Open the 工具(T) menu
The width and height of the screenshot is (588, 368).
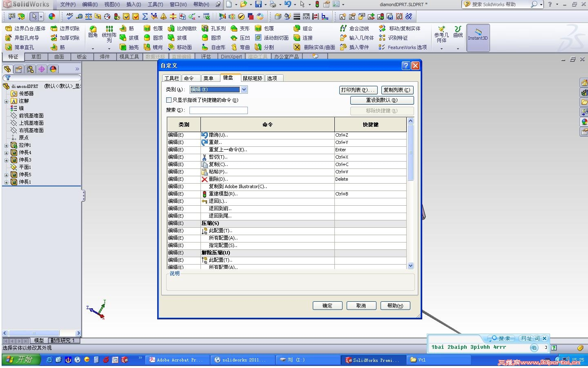(155, 4)
